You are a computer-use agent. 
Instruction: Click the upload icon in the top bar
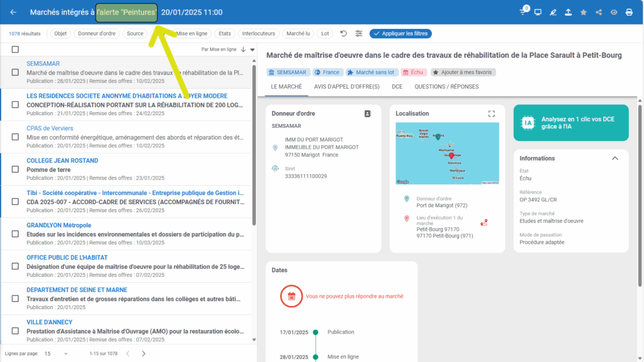(x=568, y=13)
